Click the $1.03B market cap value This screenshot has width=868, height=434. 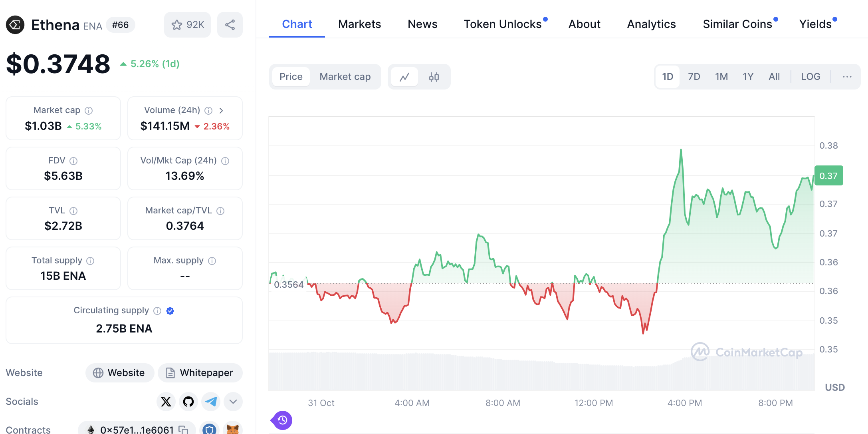pos(43,126)
